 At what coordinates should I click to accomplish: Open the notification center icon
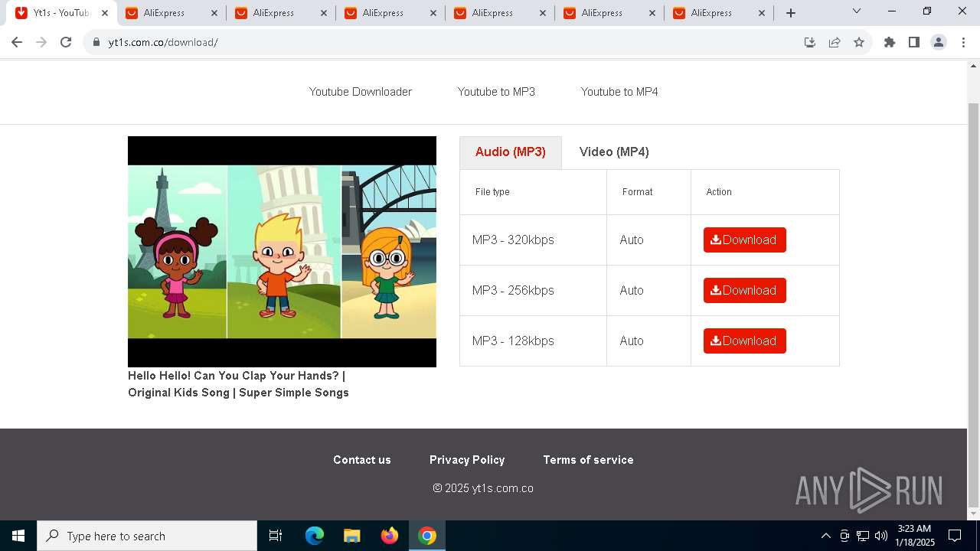pos(955,536)
